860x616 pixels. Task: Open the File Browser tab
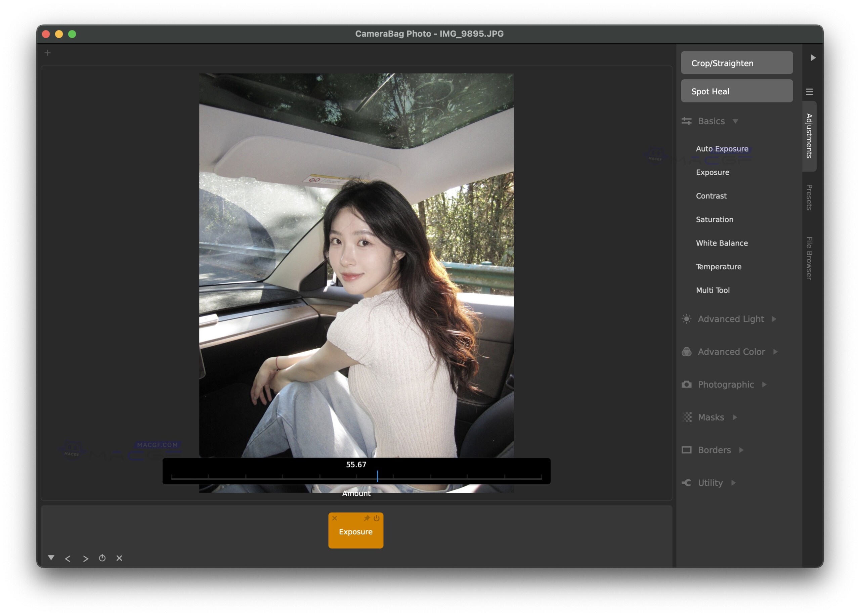pos(809,258)
